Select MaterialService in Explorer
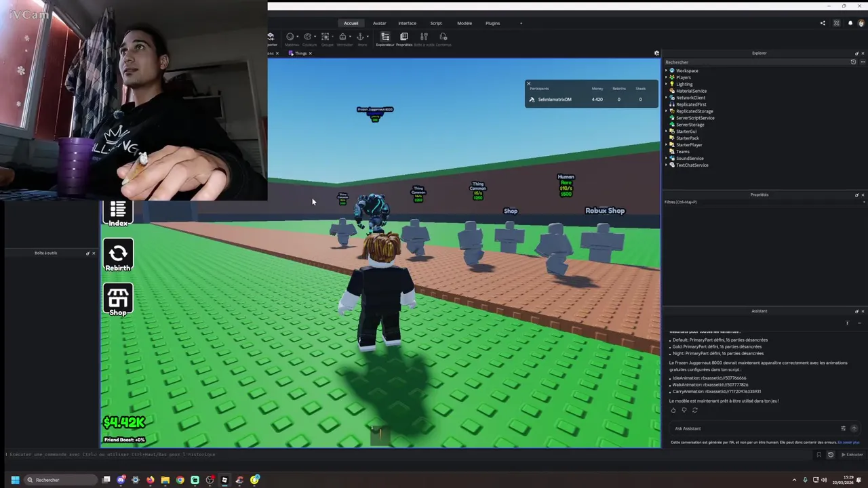This screenshot has height=488, width=868. 691,91
